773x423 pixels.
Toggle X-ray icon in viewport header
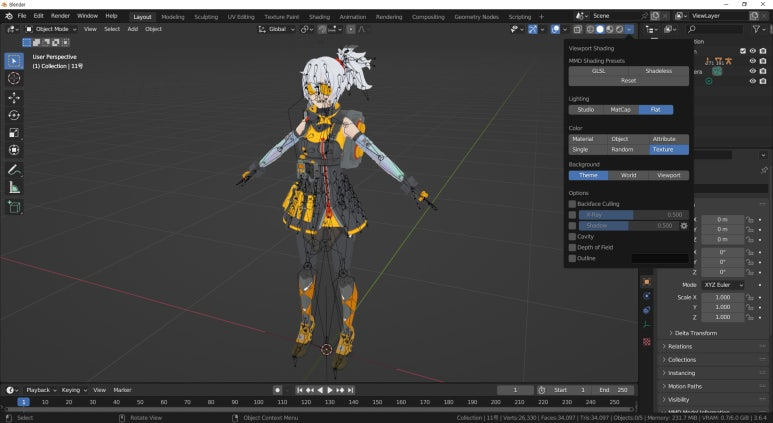[x=577, y=29]
